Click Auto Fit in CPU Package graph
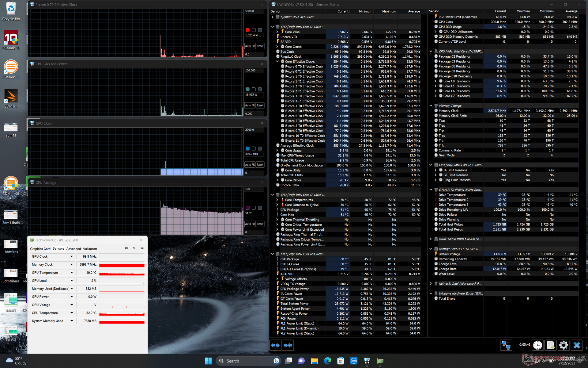This screenshot has height=368, width=588. point(250,224)
